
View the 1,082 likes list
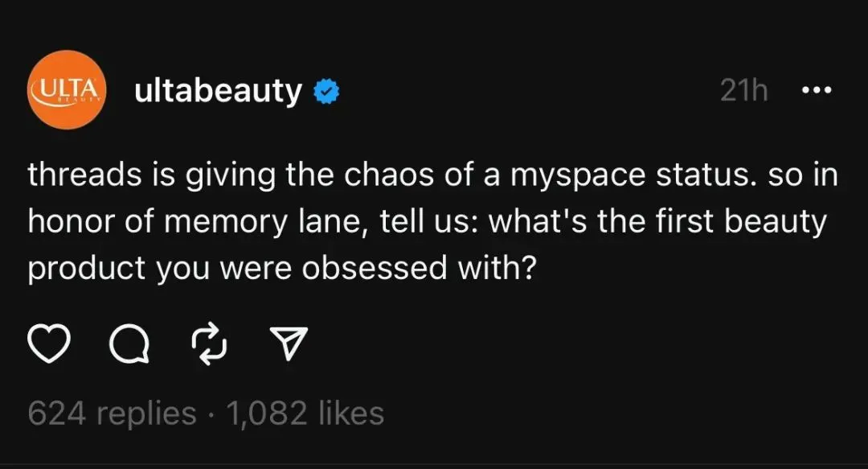pyautogui.click(x=305, y=413)
